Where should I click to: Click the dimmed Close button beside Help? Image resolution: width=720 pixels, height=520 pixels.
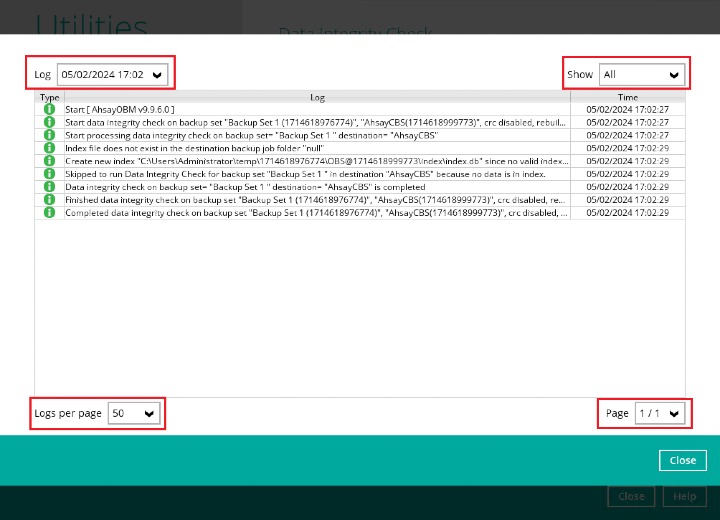coord(631,496)
